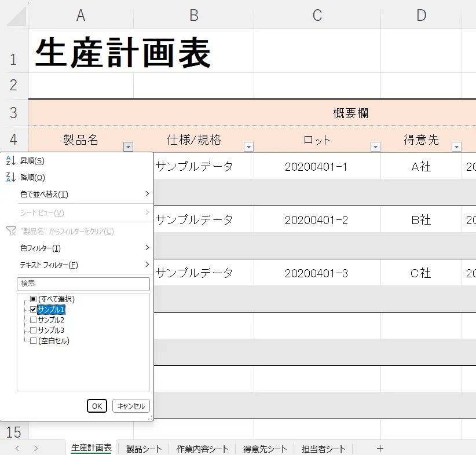Add a new worksheet with the plus icon

(x=380, y=448)
